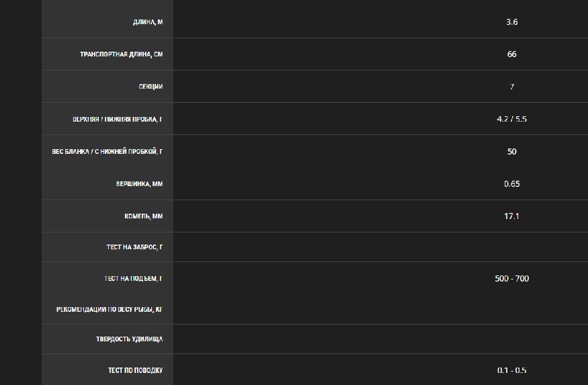
Task: Click the ДЛИНА, М label
Action: click(x=148, y=22)
